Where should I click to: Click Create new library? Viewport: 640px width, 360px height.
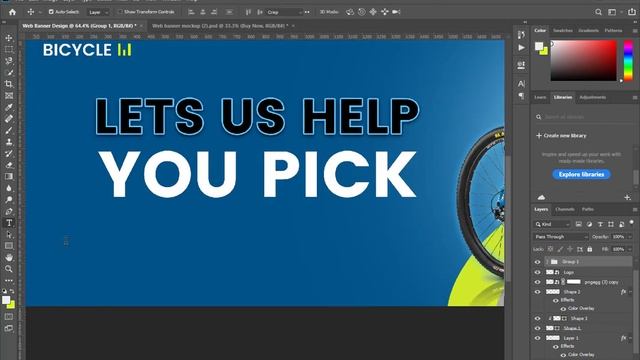[561, 136]
